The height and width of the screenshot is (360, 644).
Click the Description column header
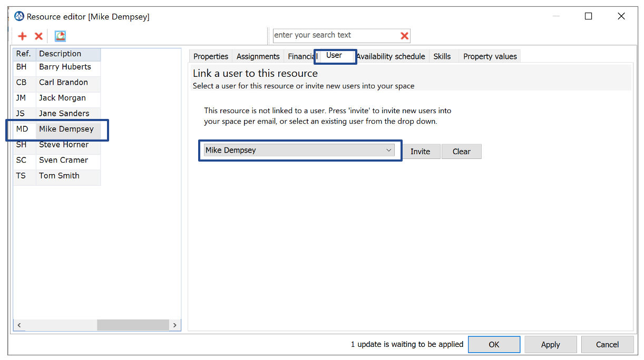(x=68, y=54)
